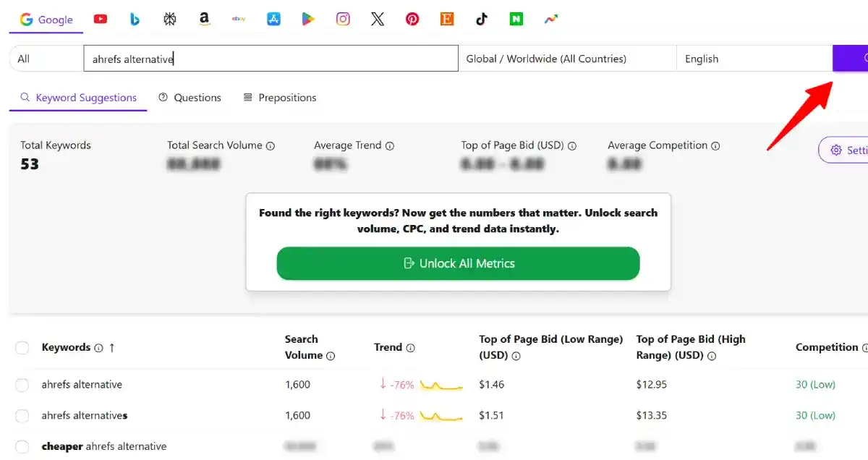868x460 pixels.
Task: Click the Average Competition info icon
Action: pos(715,146)
